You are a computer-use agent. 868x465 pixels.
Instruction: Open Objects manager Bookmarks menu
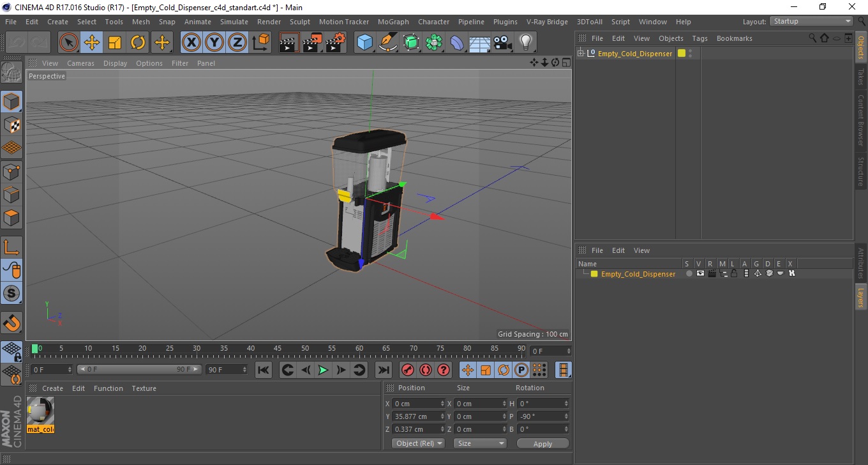[x=734, y=38]
